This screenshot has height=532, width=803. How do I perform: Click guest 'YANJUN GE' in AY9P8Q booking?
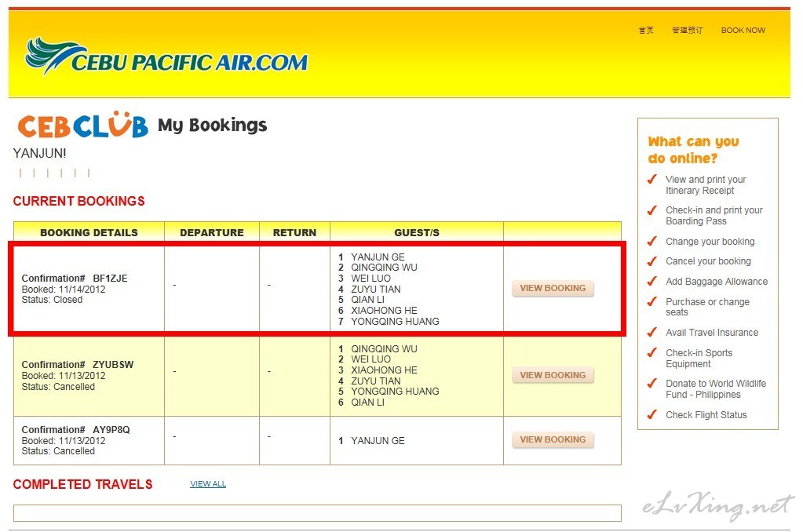pos(378,441)
